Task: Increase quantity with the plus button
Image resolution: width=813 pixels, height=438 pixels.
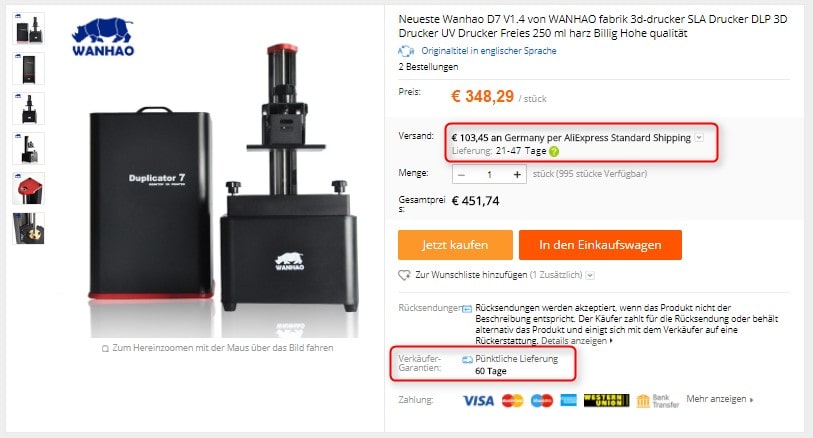Action: 517,175
